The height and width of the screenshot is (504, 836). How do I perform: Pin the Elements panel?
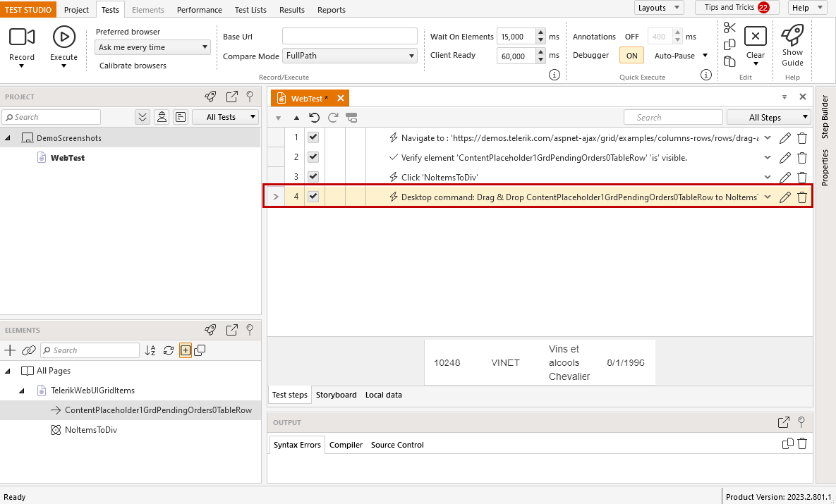click(250, 330)
